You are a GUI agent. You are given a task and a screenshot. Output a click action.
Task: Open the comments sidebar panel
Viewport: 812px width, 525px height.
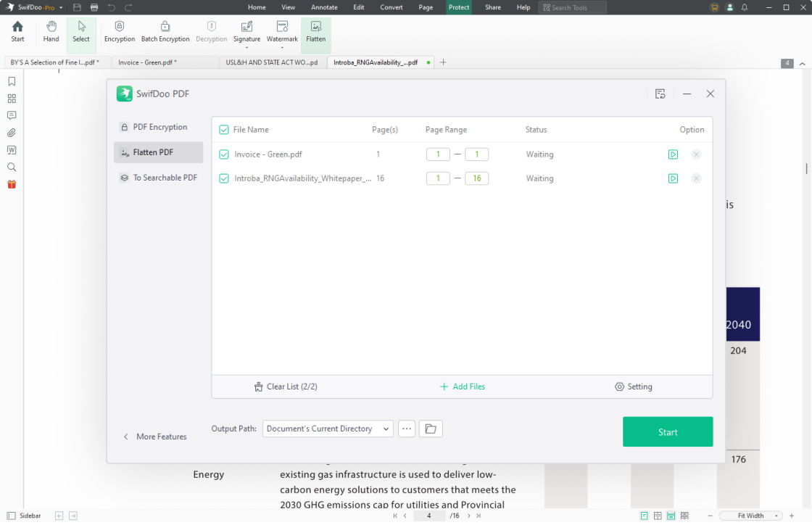pos(12,115)
